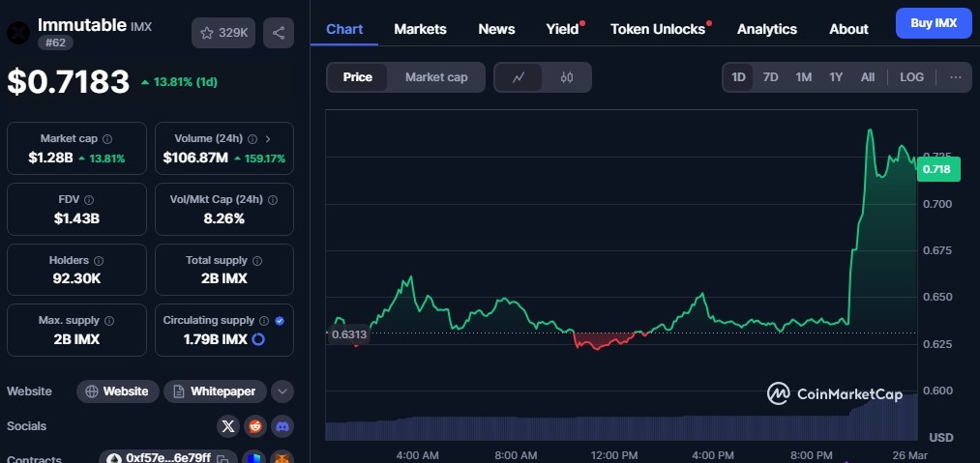Open the News tab

pos(496,29)
